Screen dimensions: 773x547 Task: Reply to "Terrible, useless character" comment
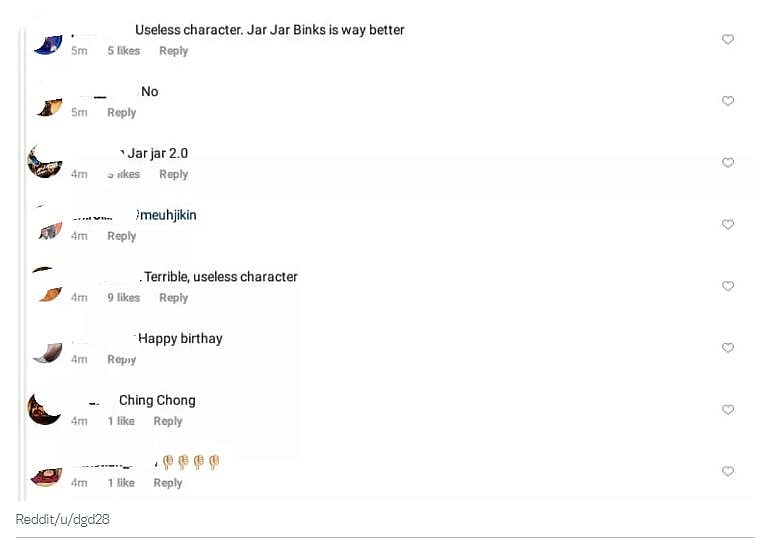click(x=173, y=298)
